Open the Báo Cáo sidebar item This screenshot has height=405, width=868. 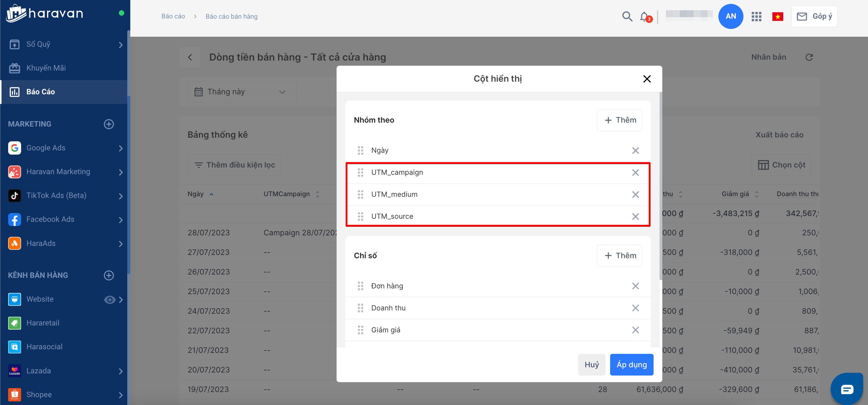[x=40, y=92]
